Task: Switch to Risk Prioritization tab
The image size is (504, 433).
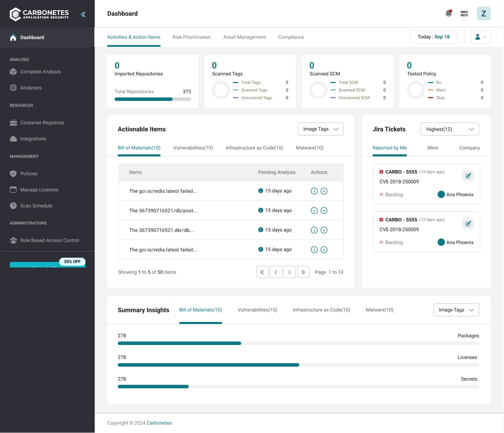Action: click(192, 37)
